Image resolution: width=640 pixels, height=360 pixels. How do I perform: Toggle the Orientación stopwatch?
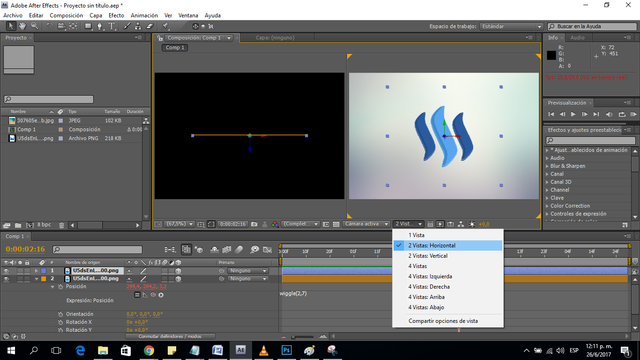point(60,314)
